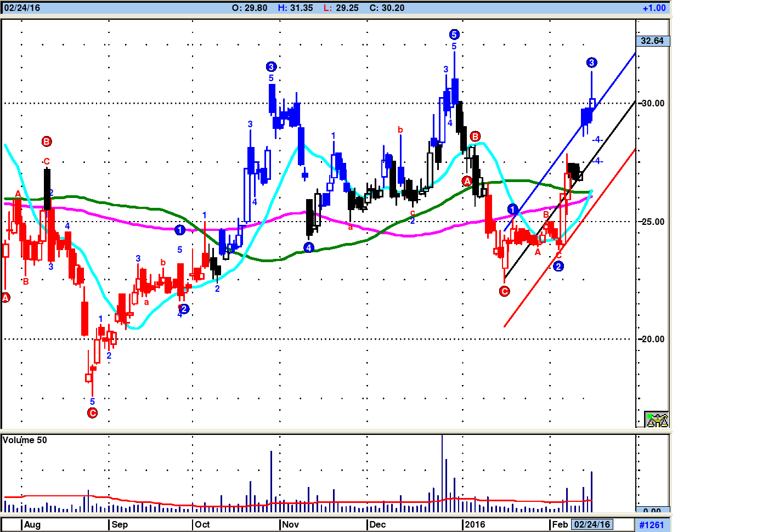Viewport: 768px width, 532px height.
Task: Click circled red B label above August spike
Action: pyautogui.click(x=47, y=142)
